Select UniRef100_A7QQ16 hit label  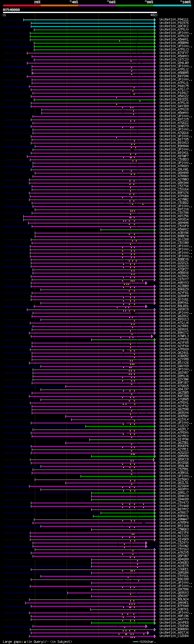(174, 133)
